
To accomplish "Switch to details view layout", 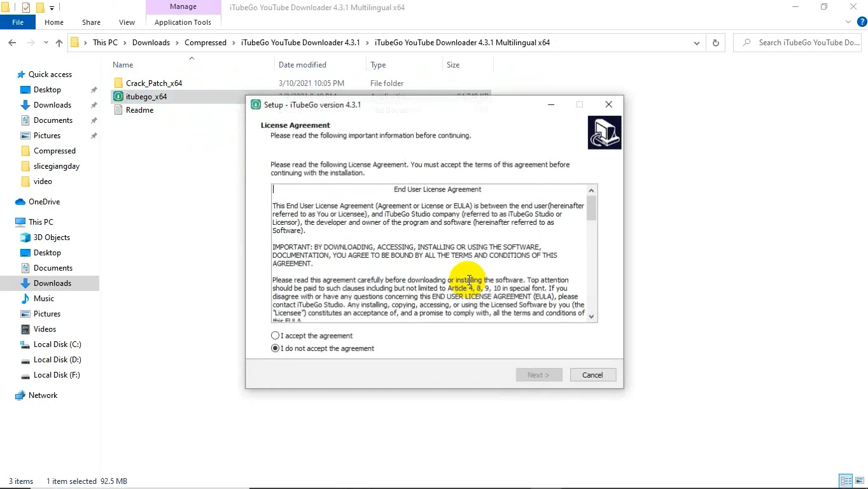I will 846,481.
